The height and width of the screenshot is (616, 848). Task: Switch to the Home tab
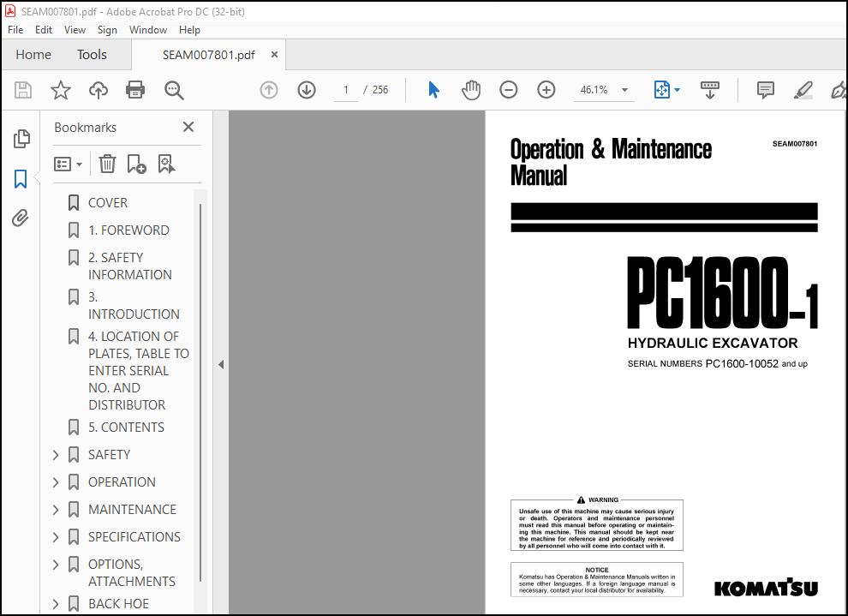pyautogui.click(x=33, y=55)
